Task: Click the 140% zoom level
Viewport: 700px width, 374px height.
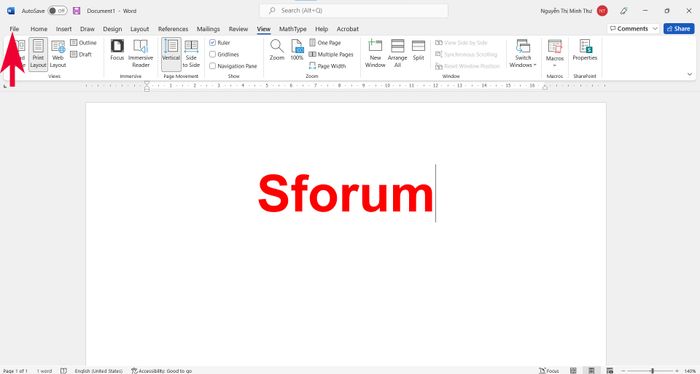Action: [690, 371]
